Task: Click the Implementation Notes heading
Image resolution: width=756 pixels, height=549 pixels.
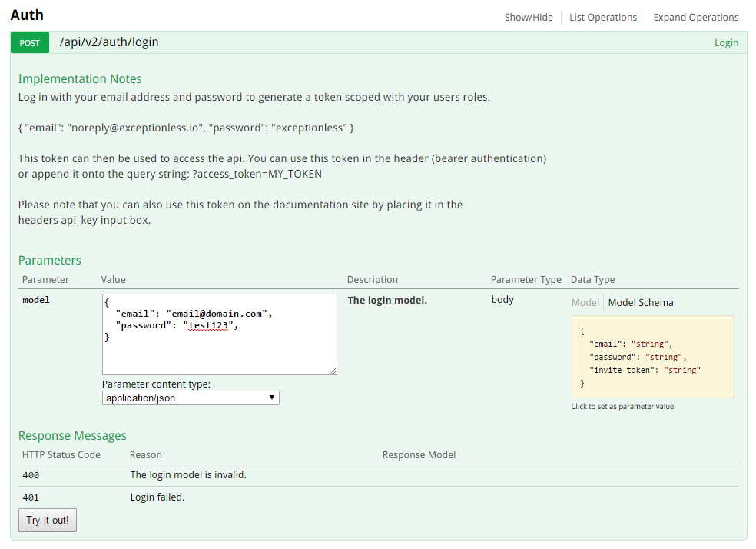Action: coord(80,78)
